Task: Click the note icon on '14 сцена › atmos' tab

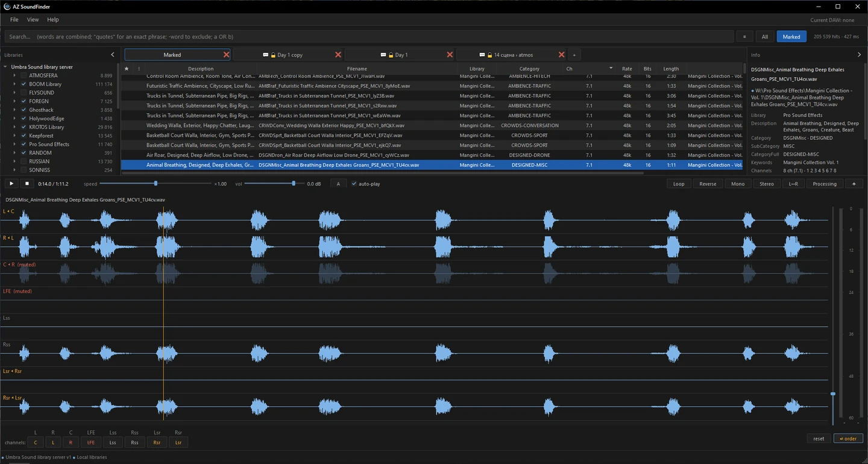Action: click(x=482, y=55)
